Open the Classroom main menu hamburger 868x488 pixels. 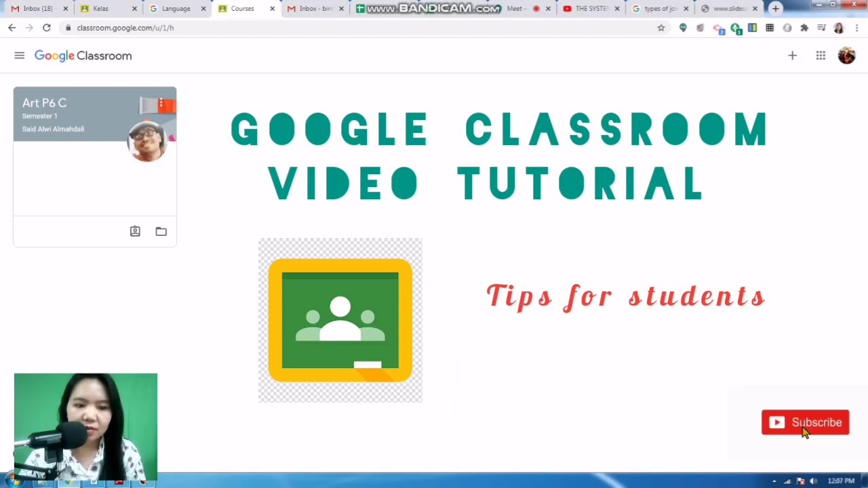coord(19,56)
